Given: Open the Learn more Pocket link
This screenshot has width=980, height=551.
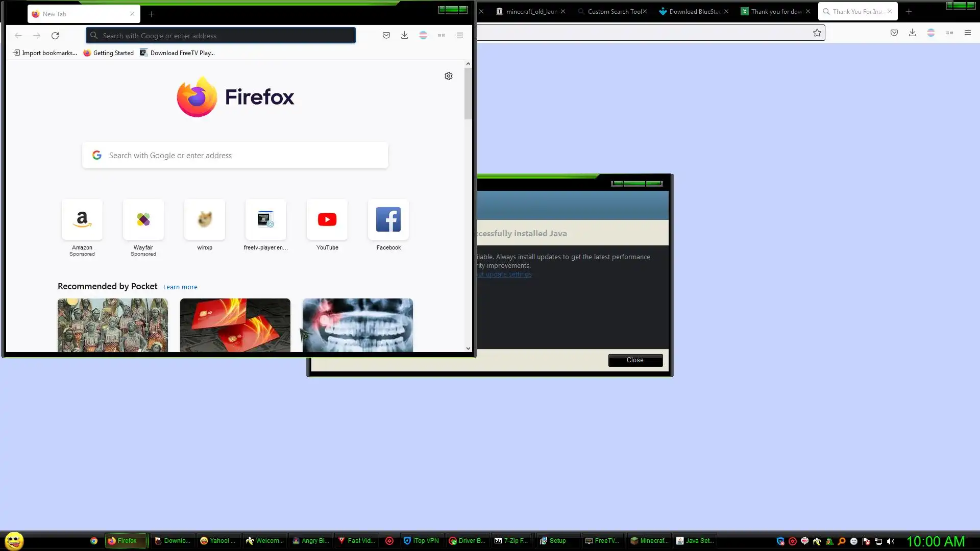Looking at the screenshot, I should [x=180, y=287].
